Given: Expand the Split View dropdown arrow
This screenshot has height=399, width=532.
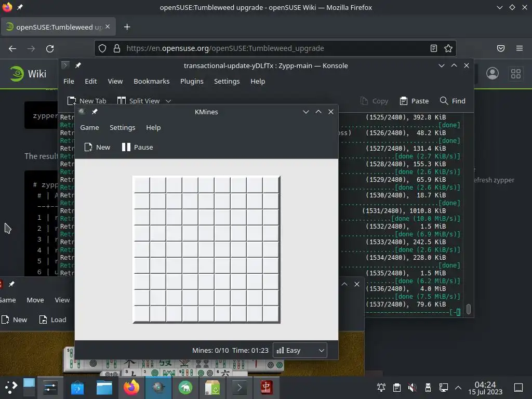Looking at the screenshot, I should [x=168, y=101].
